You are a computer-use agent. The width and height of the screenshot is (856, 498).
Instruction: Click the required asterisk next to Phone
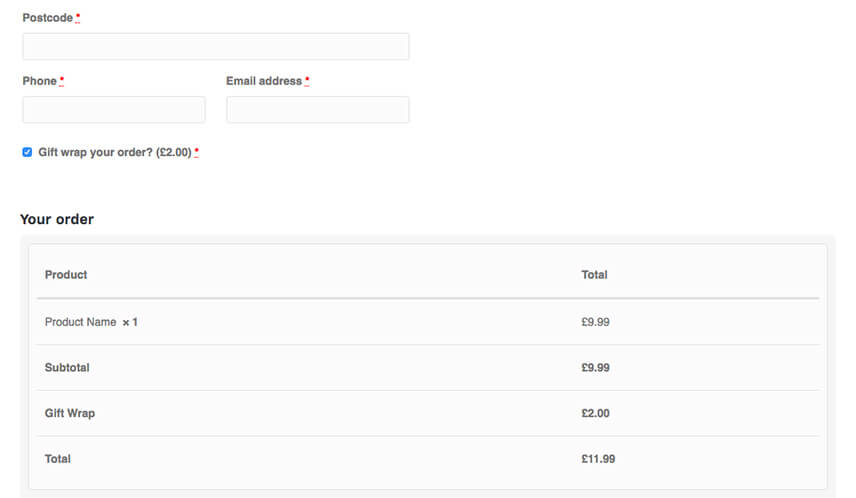click(62, 81)
